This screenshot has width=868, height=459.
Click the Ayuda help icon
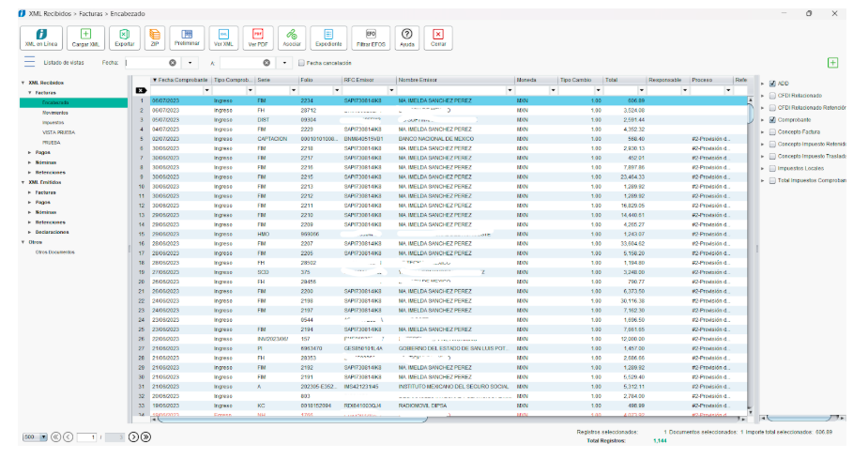click(406, 37)
